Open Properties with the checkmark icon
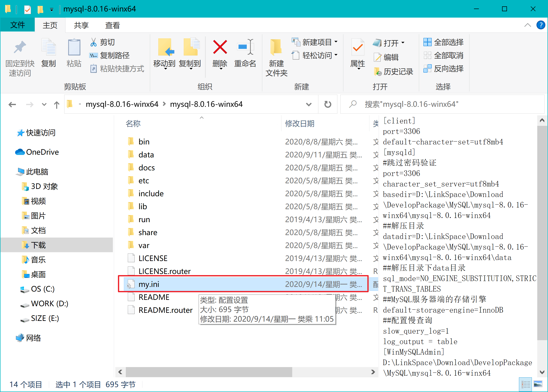This screenshot has height=392, width=548. tap(357, 47)
